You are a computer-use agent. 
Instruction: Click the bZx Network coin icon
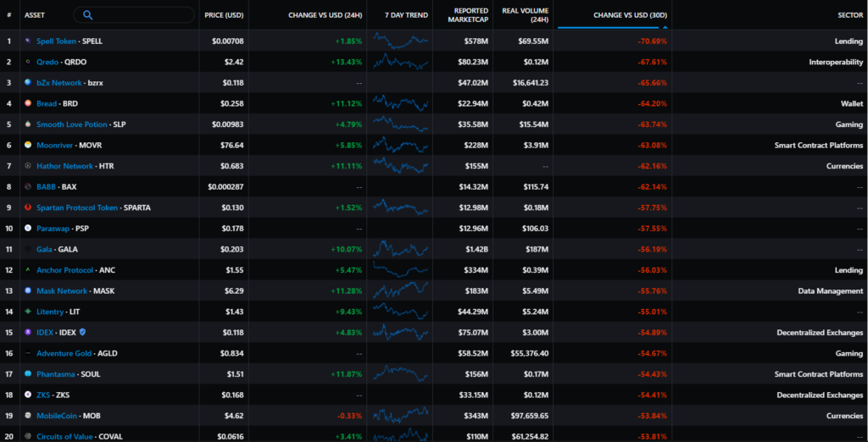pyautogui.click(x=28, y=83)
